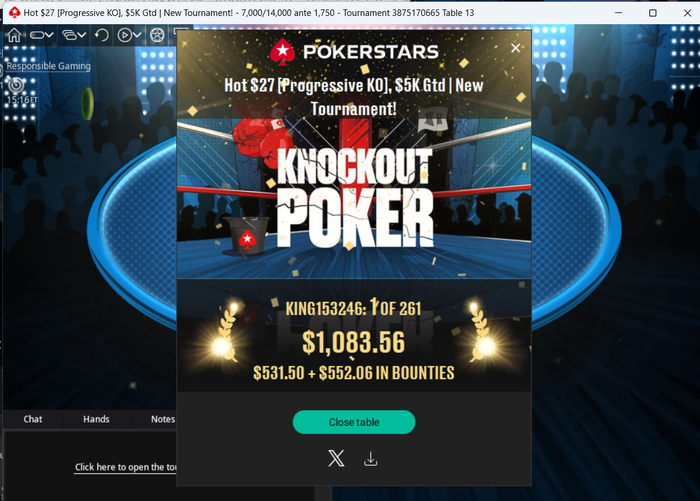The image size is (700, 501).
Task: Open the Responsible Gaming link
Action: click(x=48, y=66)
